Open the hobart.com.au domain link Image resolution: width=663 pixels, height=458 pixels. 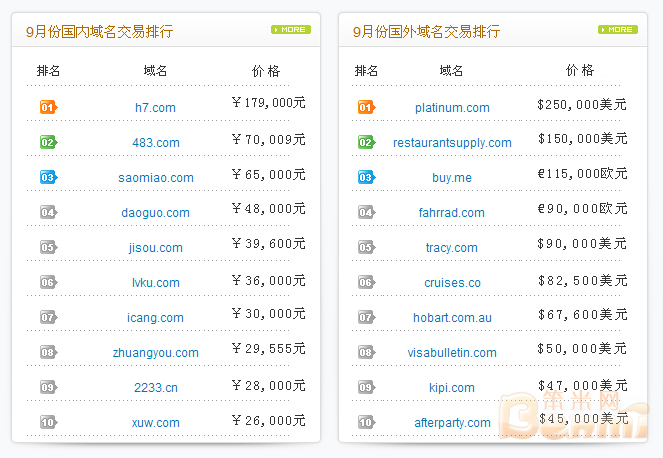click(x=452, y=318)
